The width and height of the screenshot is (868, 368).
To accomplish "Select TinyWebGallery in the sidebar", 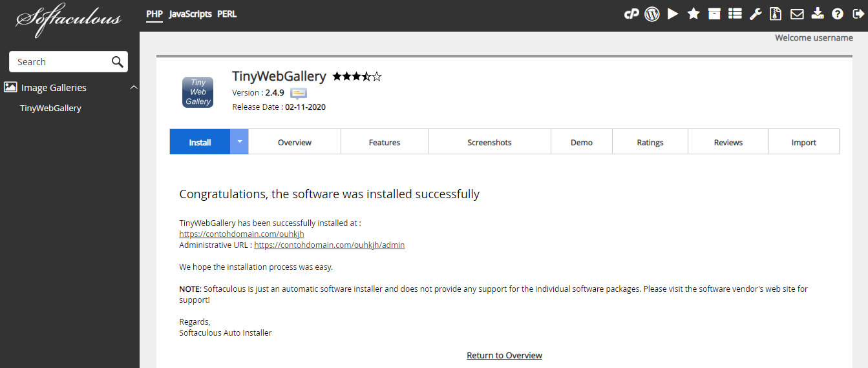I will (50, 108).
